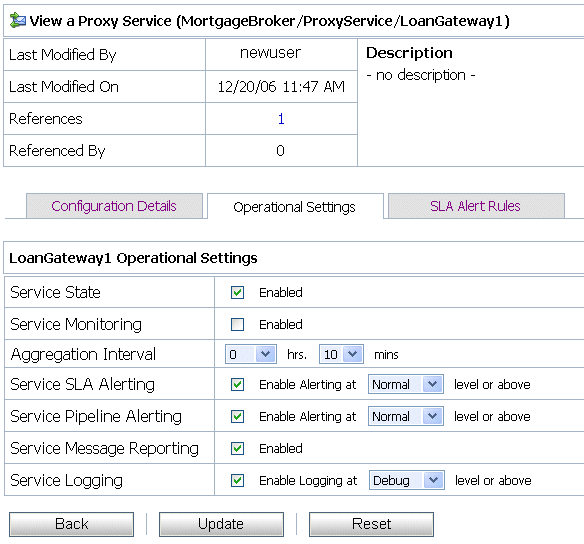Click the Last Modified By label
Image resolution: width=584 pixels, height=544 pixels.
pos(63,55)
